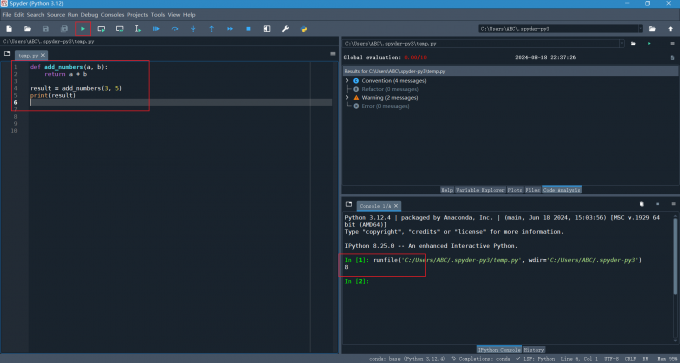Click the Step return up-arrow icon
The height and width of the screenshot is (363, 680).
tap(212, 29)
